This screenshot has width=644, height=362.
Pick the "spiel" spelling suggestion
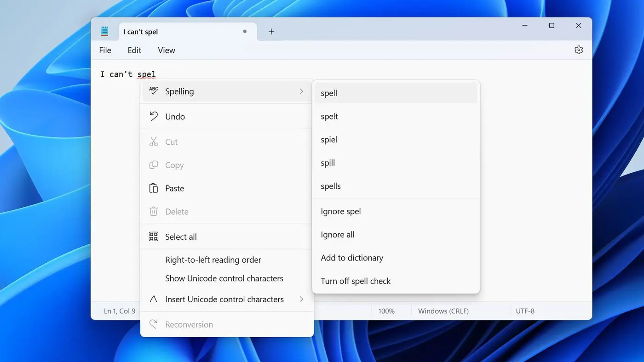[396, 140]
